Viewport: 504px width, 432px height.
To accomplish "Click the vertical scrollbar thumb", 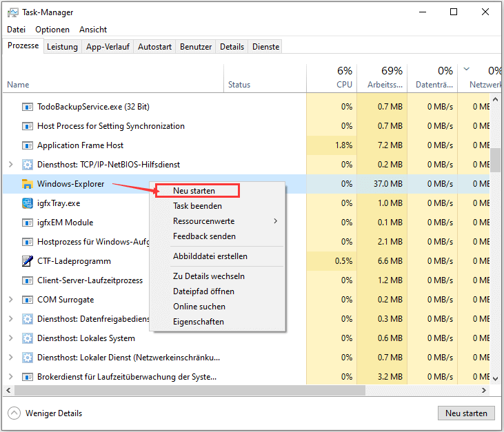I will coord(495,160).
